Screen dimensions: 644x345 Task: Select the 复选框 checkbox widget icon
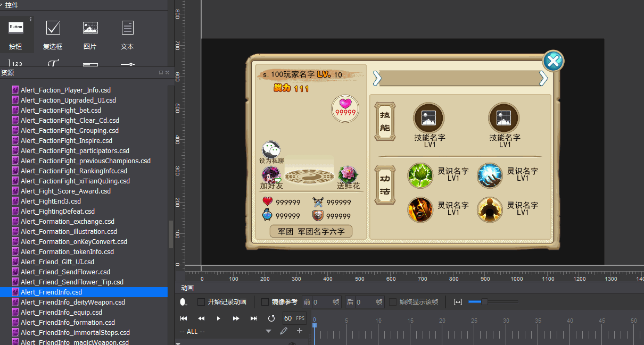(x=53, y=27)
